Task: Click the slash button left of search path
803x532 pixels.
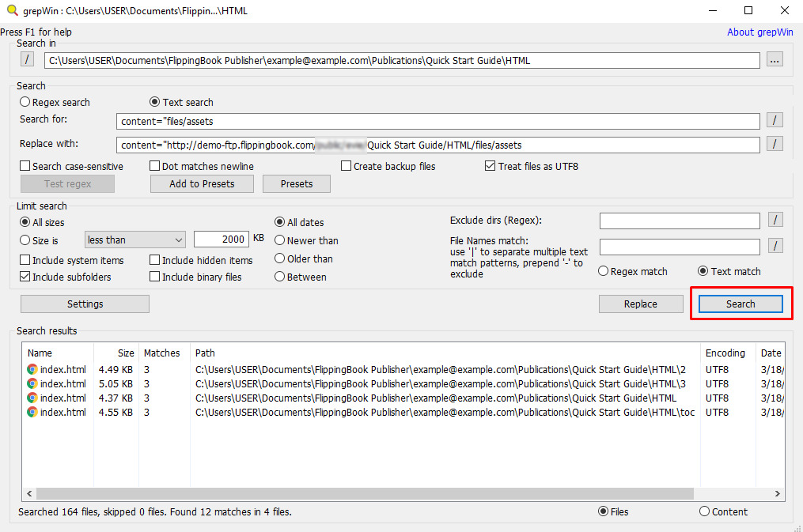Action: tap(28, 60)
